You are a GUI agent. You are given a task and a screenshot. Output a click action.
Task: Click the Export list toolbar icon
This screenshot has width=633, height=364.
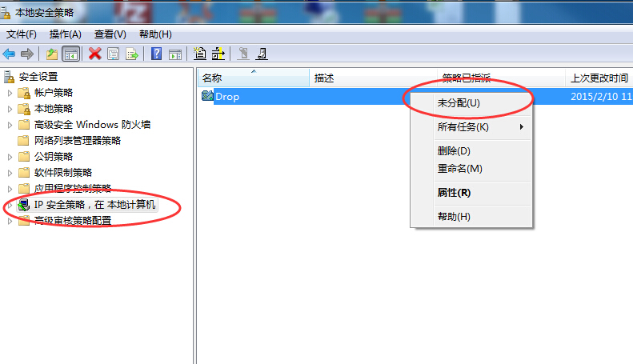point(132,54)
